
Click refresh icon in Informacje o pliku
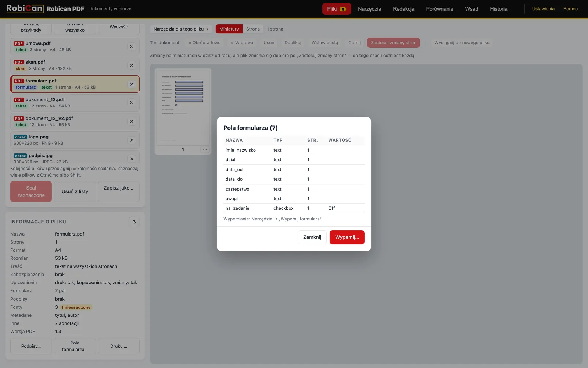pyautogui.click(x=134, y=222)
